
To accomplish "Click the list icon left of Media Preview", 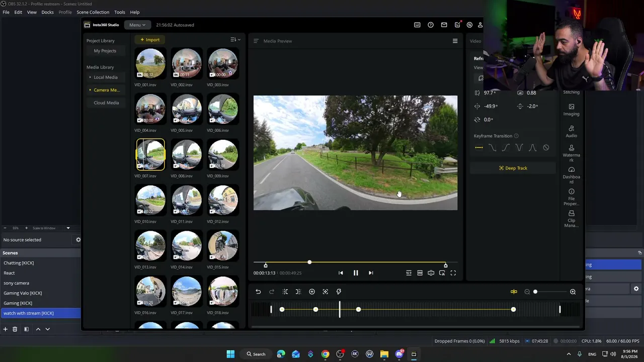I will [256, 41].
